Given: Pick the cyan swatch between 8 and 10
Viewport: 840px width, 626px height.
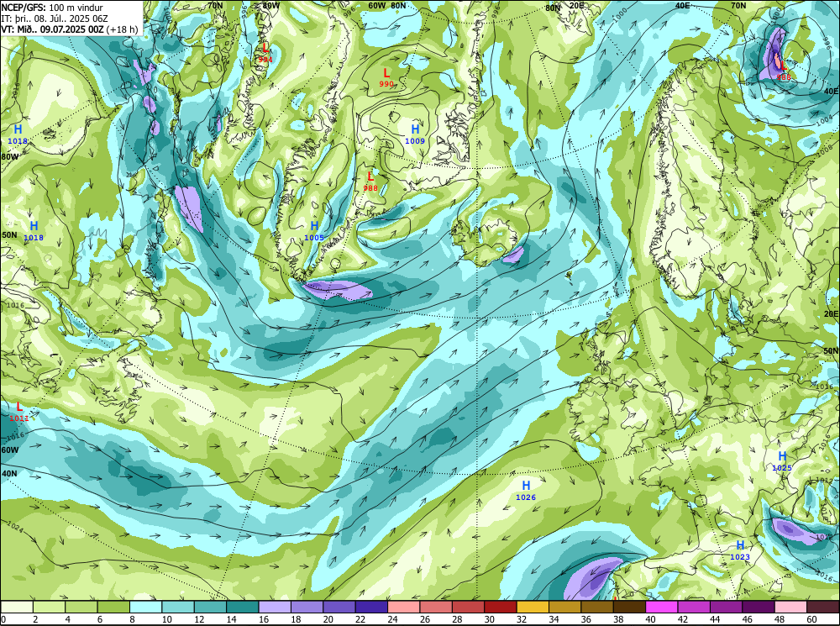Looking at the screenshot, I should click(145, 607).
